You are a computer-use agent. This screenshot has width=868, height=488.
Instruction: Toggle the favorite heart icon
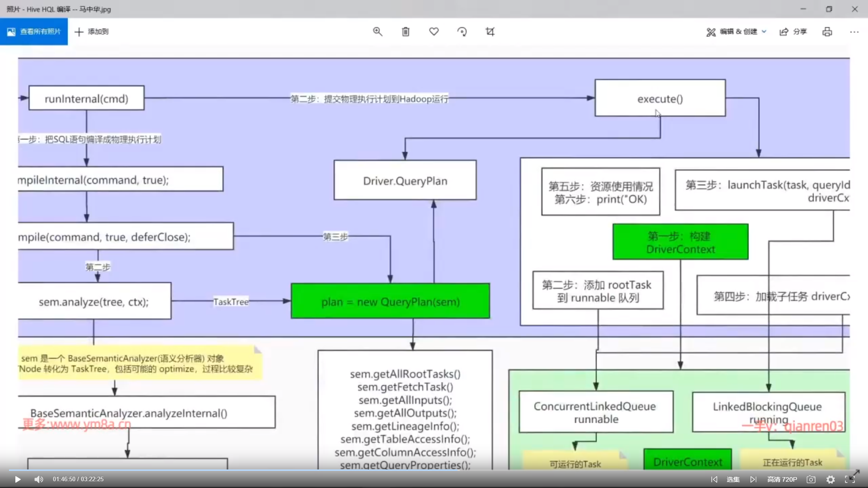434,32
